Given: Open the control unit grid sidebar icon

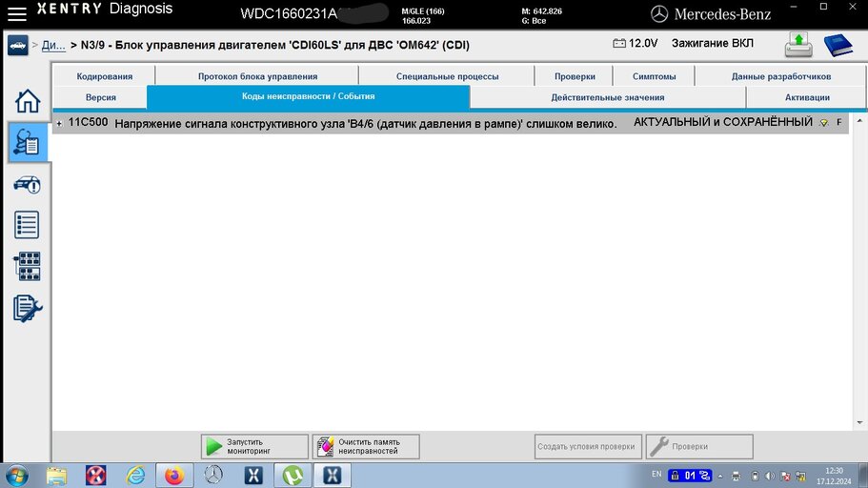Looking at the screenshot, I should [x=27, y=267].
